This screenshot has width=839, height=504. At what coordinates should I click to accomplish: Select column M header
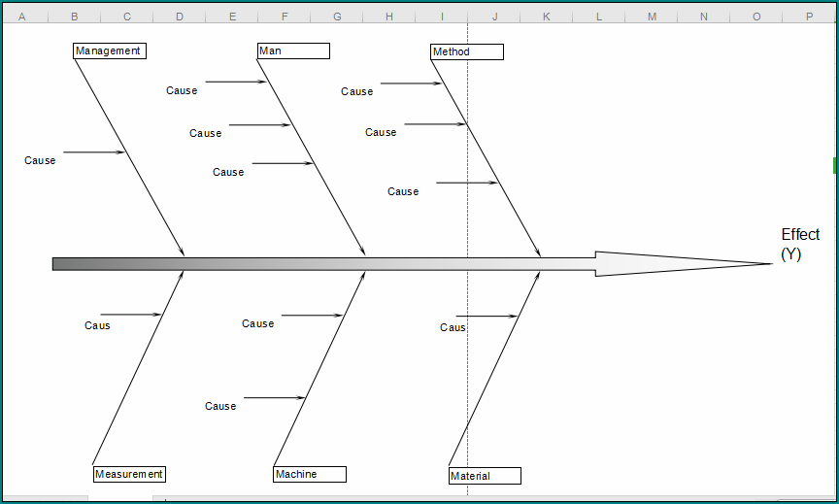652,17
